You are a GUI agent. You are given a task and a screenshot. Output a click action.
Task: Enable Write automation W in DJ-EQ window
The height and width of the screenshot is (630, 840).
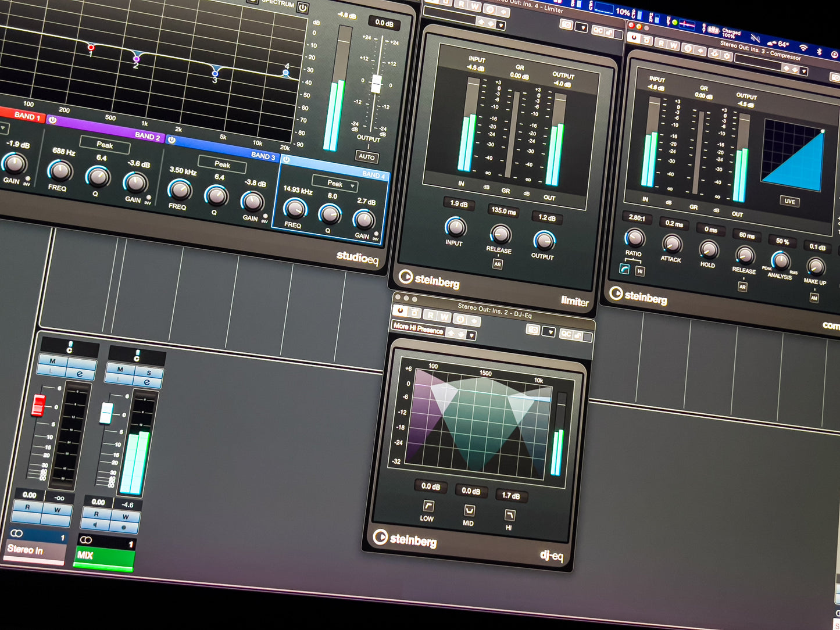click(x=445, y=317)
